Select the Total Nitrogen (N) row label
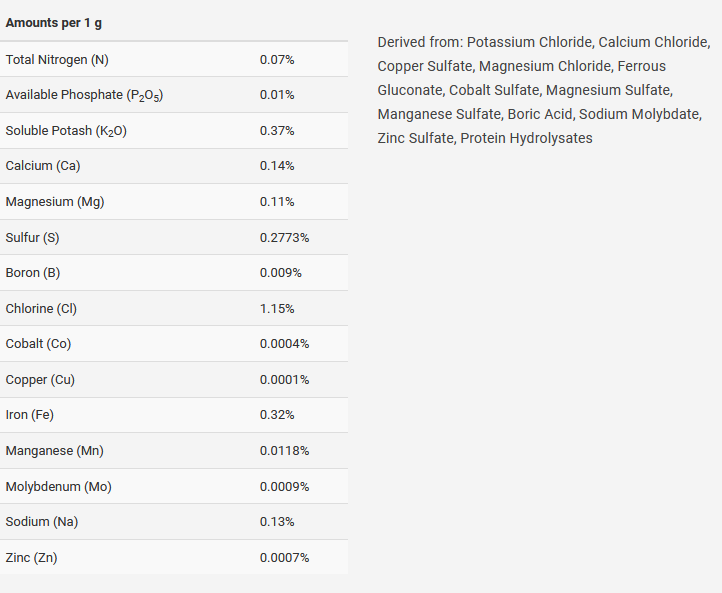 [x=57, y=60]
